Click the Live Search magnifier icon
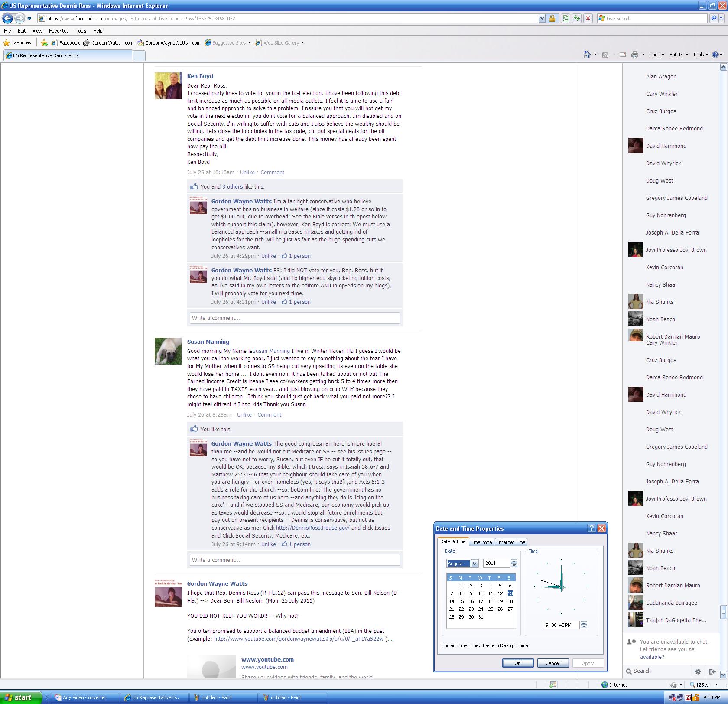 [x=713, y=18]
